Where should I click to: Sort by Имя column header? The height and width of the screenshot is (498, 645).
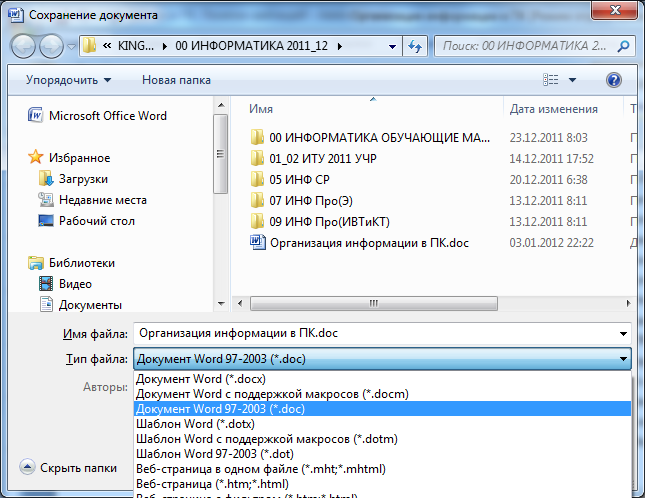(x=261, y=109)
